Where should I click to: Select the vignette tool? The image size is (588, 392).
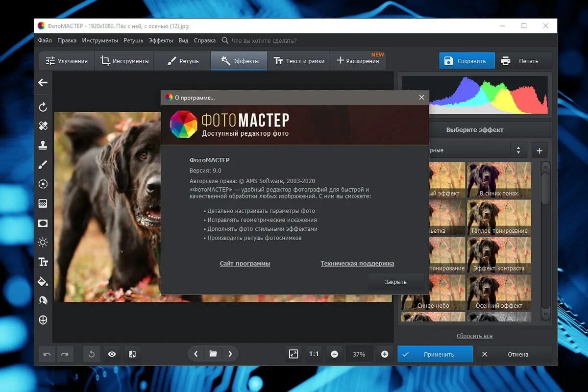click(x=43, y=223)
